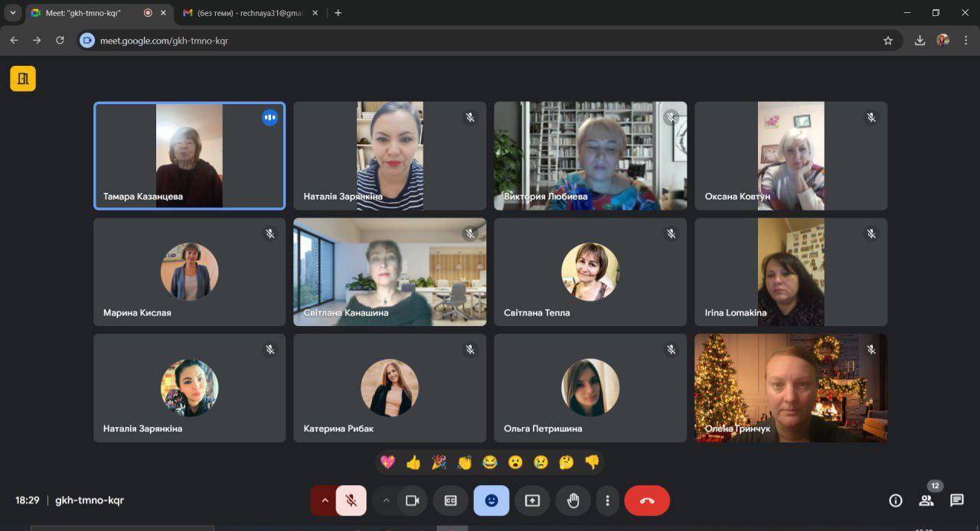Click meeting code gkh-tmno-kqr text
The height and width of the screenshot is (531, 980).
(90, 500)
